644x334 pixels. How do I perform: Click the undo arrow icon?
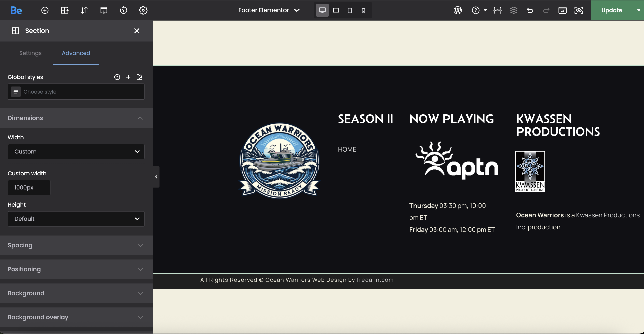(530, 10)
